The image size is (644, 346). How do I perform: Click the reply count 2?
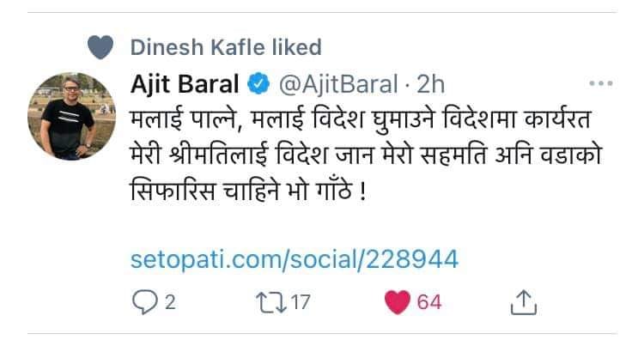[169, 303]
